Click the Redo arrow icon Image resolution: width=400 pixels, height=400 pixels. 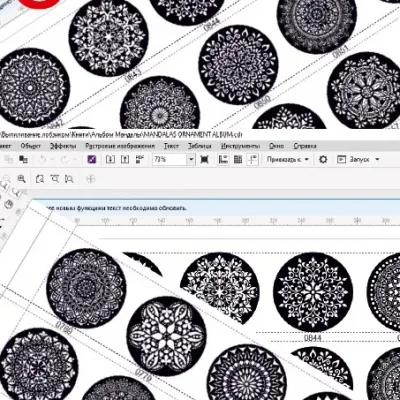pos(64,159)
